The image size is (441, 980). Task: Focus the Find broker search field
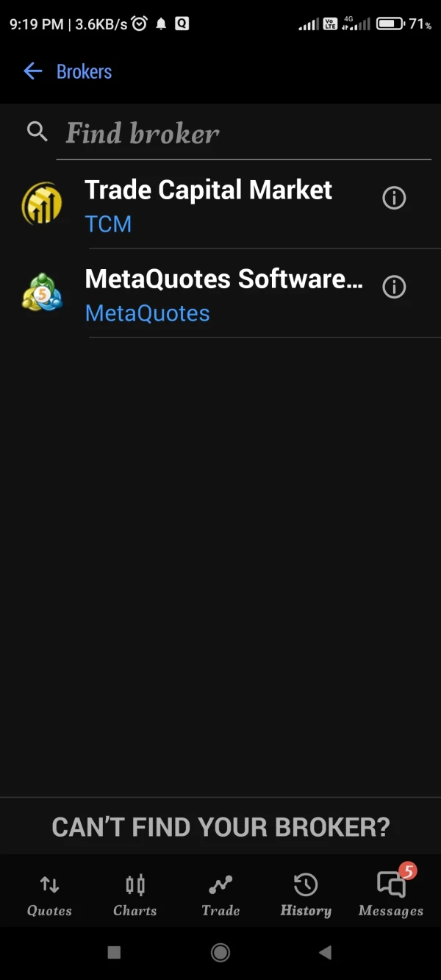pos(243,134)
